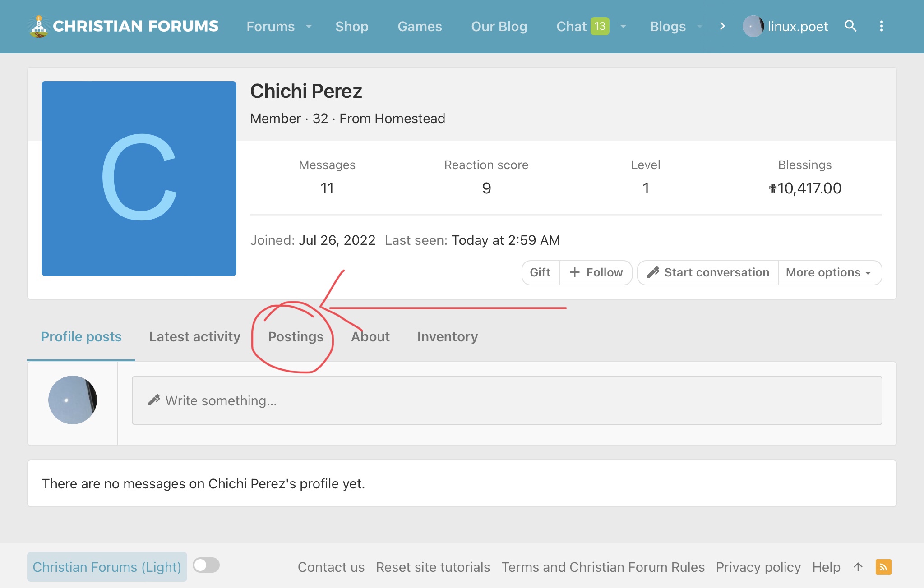924x588 pixels.
Task: Open the More options dropdown
Action: pyautogui.click(x=829, y=272)
